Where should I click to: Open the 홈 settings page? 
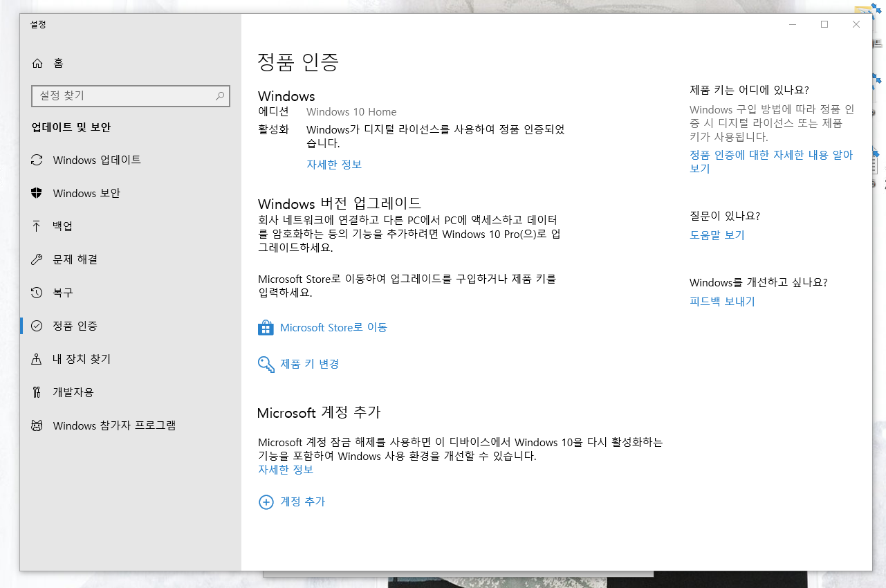[x=131, y=63]
